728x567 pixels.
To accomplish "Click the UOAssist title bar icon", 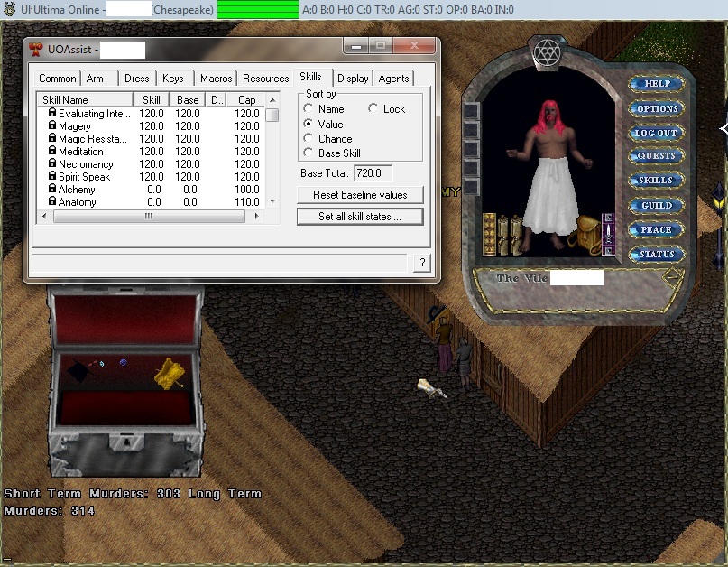I will coord(36,49).
